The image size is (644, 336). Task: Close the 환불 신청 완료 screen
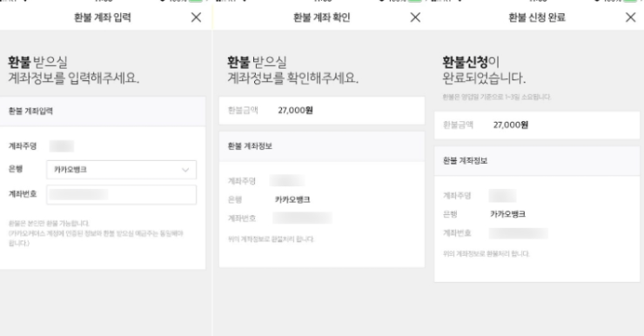[630, 17]
